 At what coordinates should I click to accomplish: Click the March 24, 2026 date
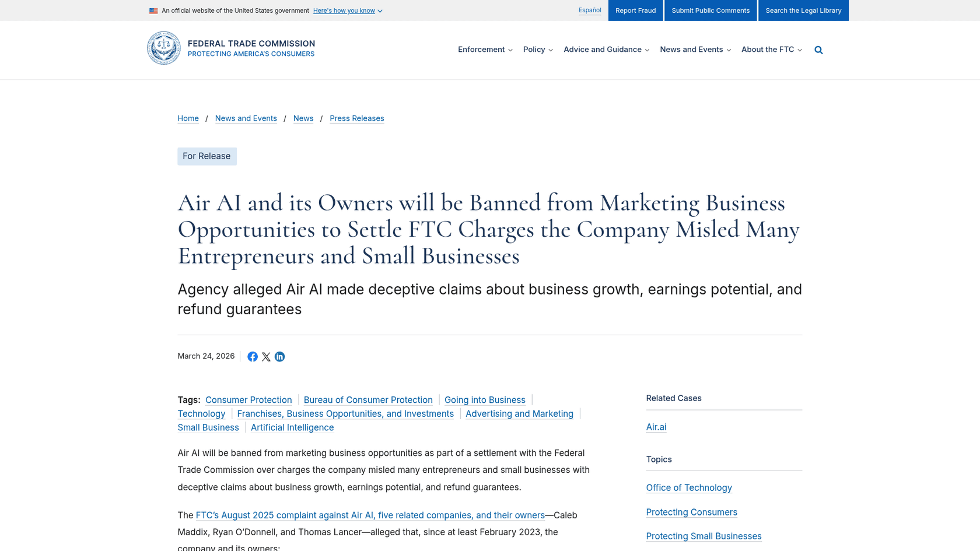tap(206, 356)
